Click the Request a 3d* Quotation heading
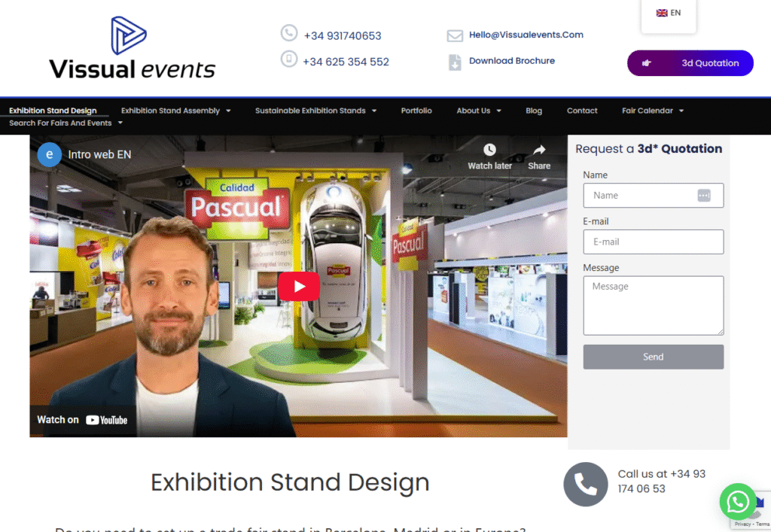 [648, 148]
